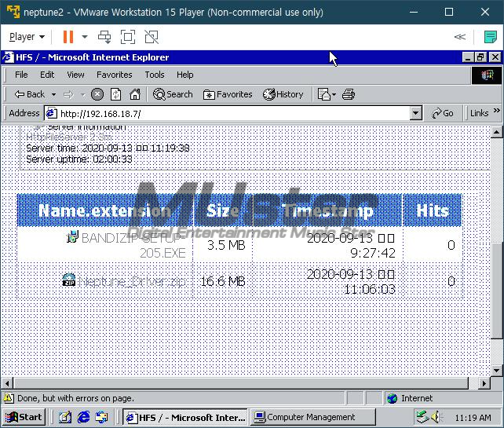Click the Internet Explorer logo throbber
Viewport: 504px width, 428px height.
[x=487, y=75]
